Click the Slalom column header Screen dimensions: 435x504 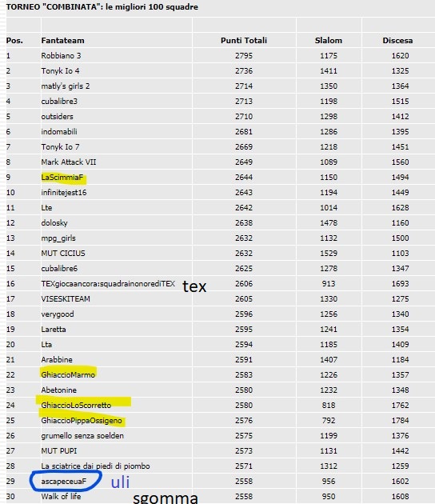coord(329,41)
